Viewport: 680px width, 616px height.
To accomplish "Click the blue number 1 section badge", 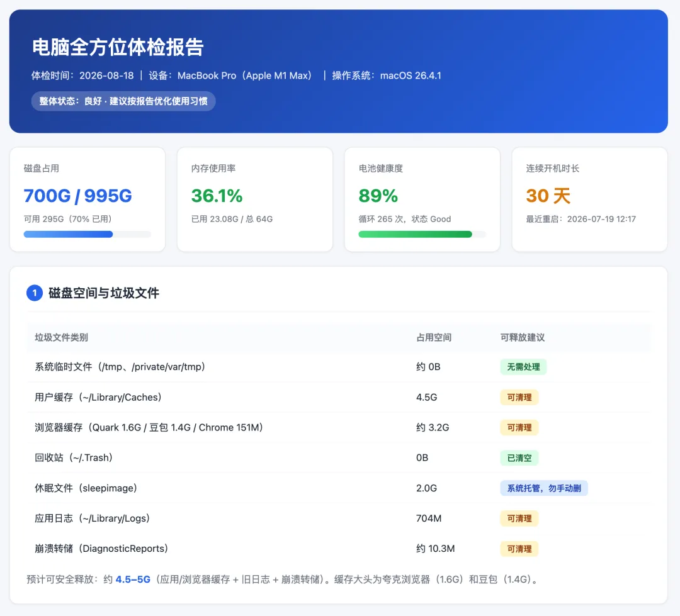I will coord(35,293).
